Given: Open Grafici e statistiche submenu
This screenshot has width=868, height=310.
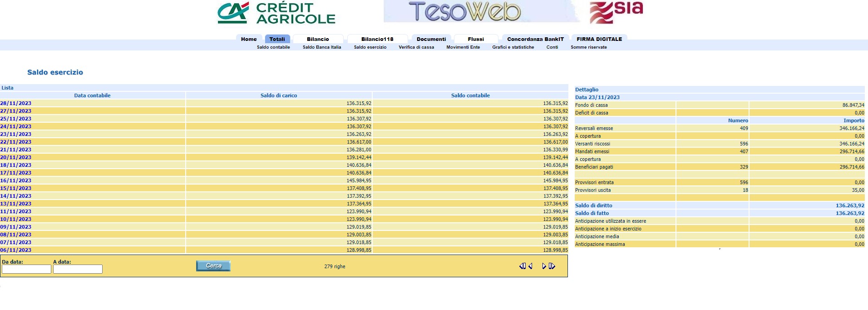Looking at the screenshot, I should coord(513,47).
